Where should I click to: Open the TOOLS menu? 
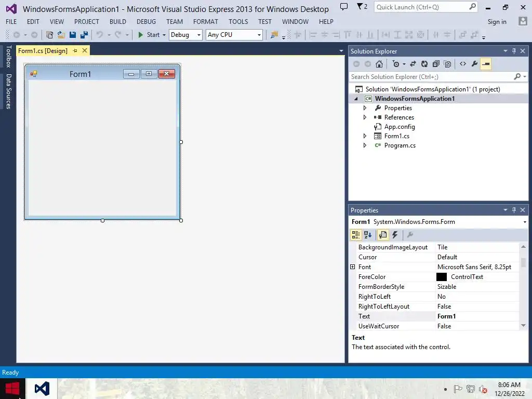238,21
